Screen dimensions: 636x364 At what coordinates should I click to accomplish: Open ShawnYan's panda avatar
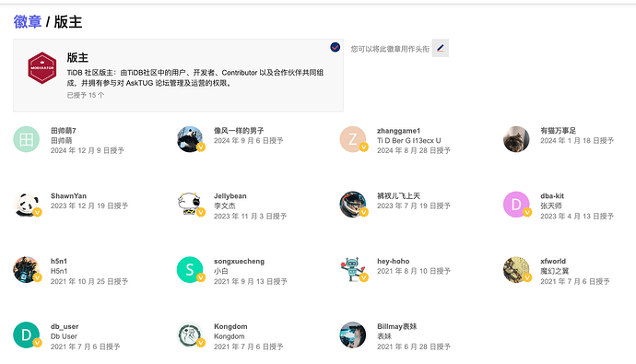click(x=27, y=205)
